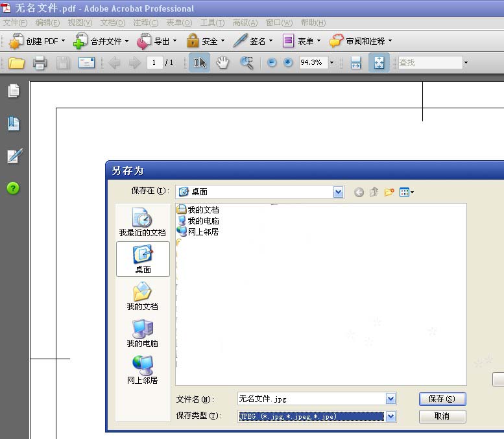Viewport: 504px width, 439px height.
Task: Open the File (文件) menu
Action: [x=15, y=23]
